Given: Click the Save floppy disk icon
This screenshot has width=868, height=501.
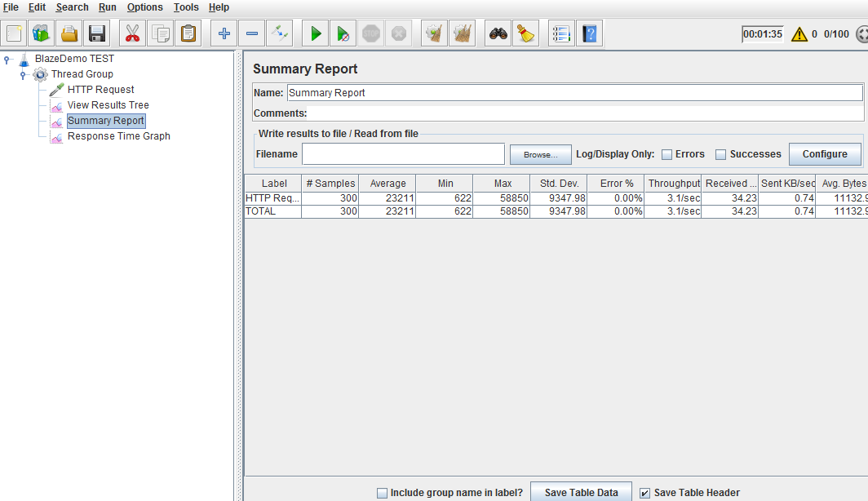Looking at the screenshot, I should [98, 34].
